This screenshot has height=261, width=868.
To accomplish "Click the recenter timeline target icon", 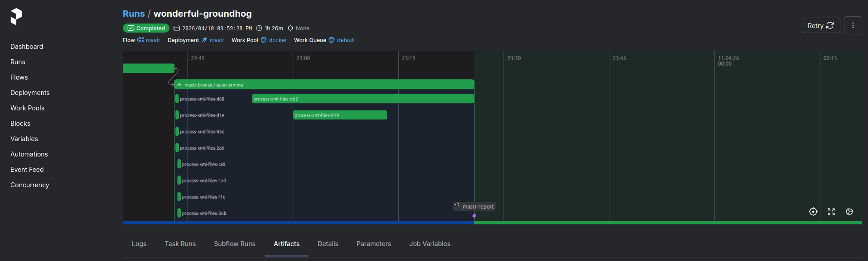I will click(813, 212).
